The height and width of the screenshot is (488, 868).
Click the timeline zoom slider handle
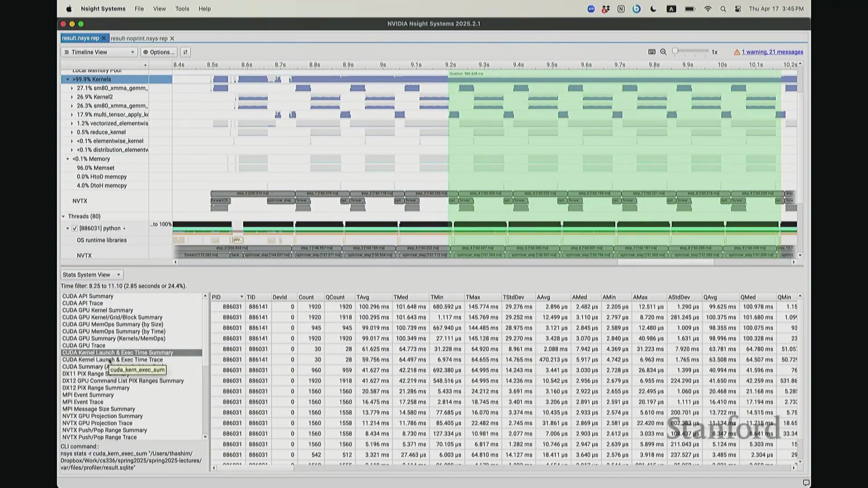pos(675,51)
